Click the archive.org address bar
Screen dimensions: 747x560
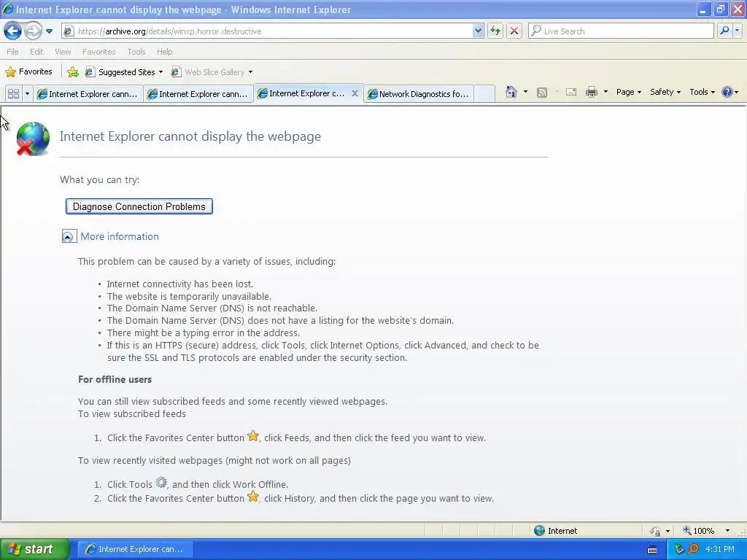273,31
